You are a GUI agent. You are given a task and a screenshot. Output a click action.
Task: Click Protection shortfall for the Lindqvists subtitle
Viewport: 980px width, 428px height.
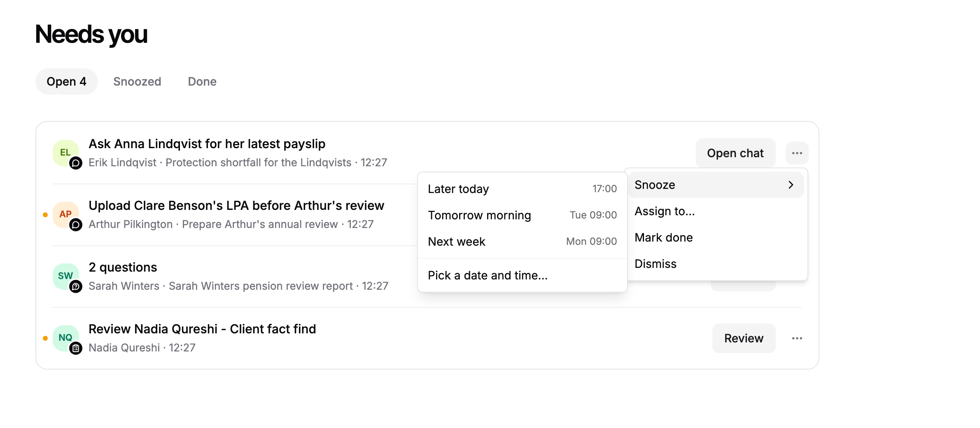click(259, 163)
